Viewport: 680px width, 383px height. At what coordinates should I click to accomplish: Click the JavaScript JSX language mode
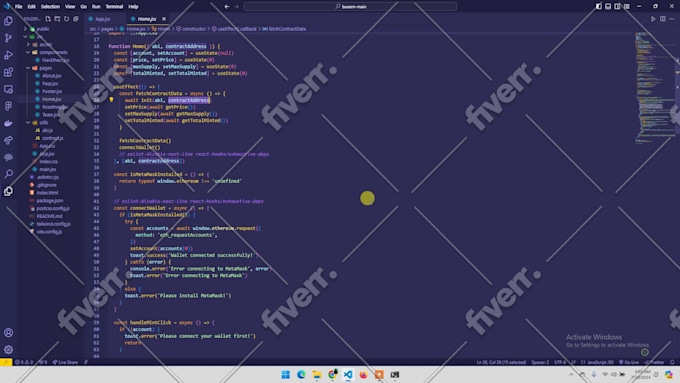[x=600, y=362]
